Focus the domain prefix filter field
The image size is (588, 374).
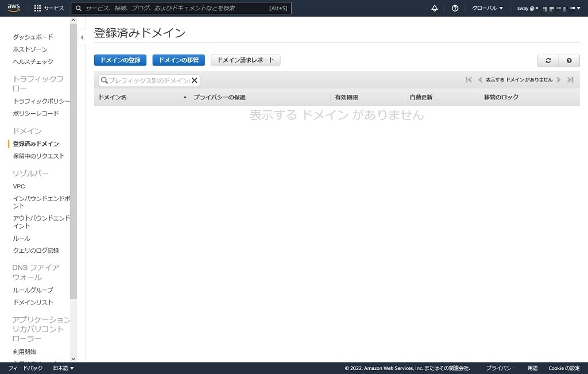tap(149, 80)
